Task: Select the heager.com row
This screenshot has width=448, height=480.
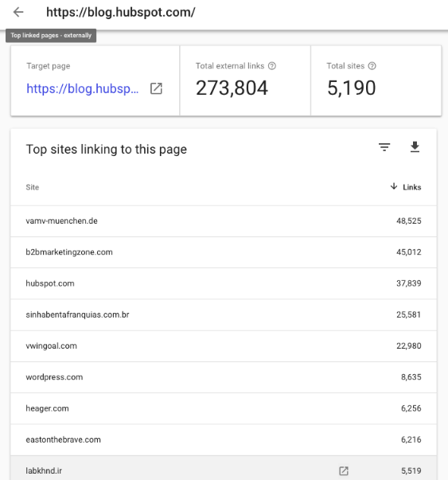Action: (x=224, y=408)
